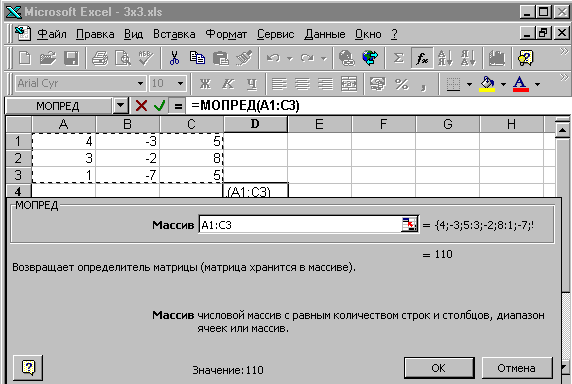The image size is (572, 384).
Task: Expand more standard toolbar buttons chevron
Action: pyautogui.click(x=564, y=52)
